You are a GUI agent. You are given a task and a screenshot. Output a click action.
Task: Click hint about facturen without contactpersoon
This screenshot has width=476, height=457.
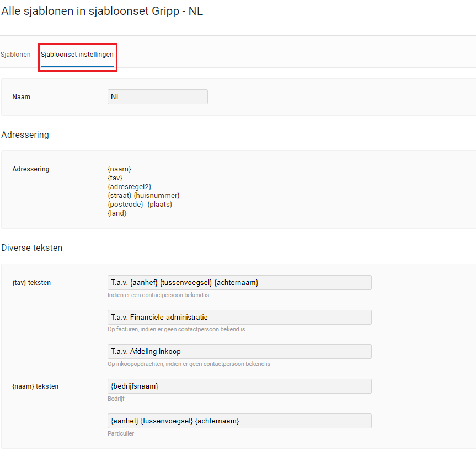176,329
